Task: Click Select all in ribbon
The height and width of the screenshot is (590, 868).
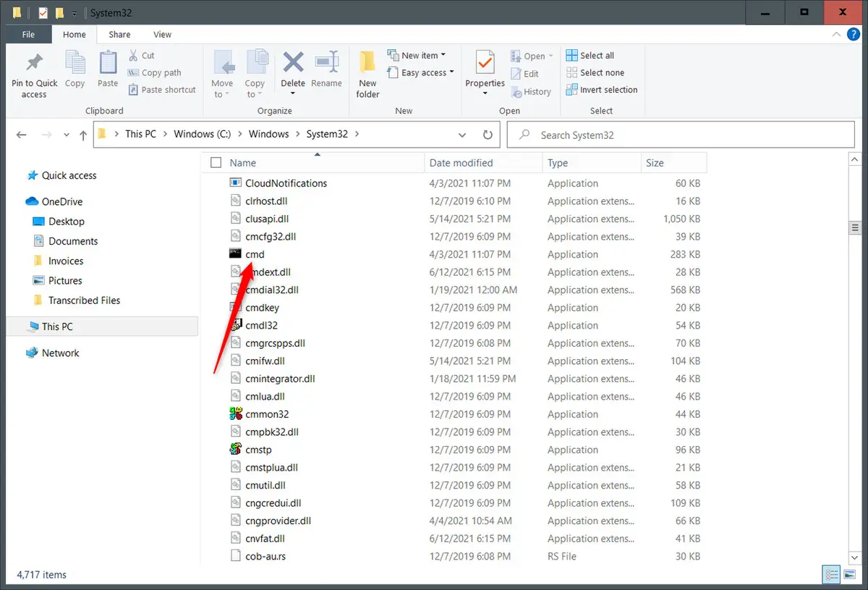Action: click(590, 55)
